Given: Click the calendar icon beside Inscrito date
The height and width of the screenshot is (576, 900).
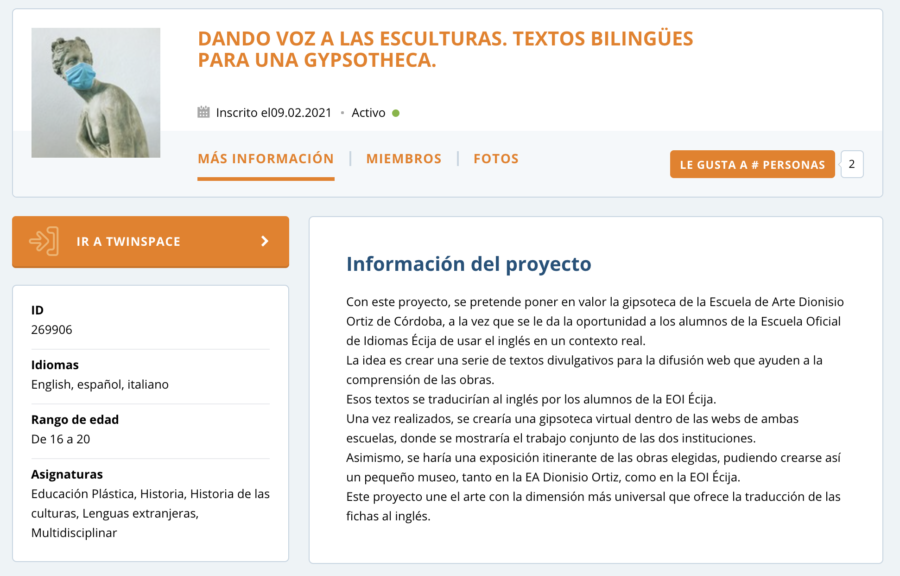Looking at the screenshot, I should pos(203,112).
